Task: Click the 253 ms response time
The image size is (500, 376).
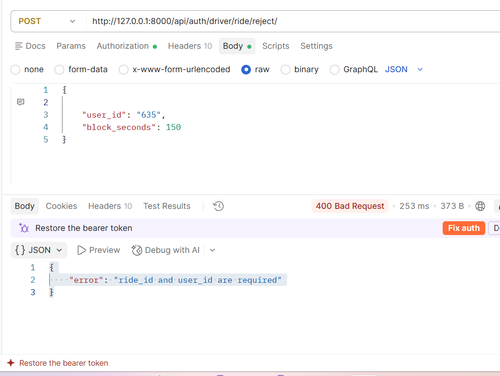Action: (x=414, y=206)
